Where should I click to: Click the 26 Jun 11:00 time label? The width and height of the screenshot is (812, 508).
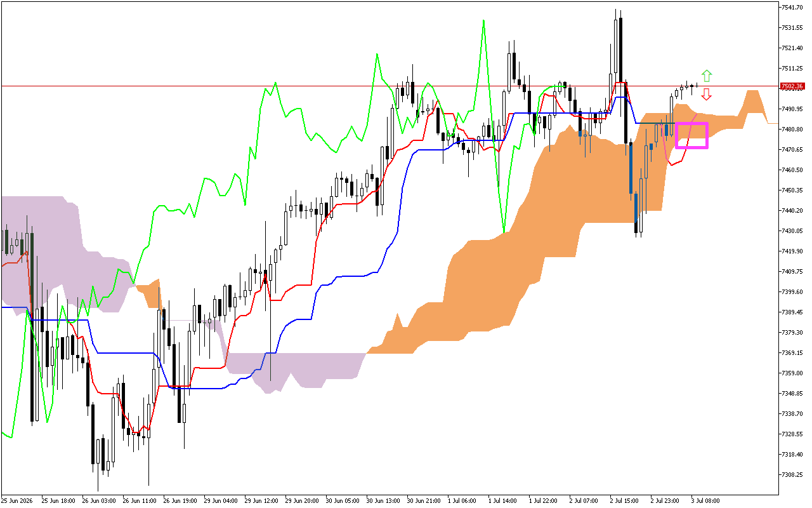point(140,500)
